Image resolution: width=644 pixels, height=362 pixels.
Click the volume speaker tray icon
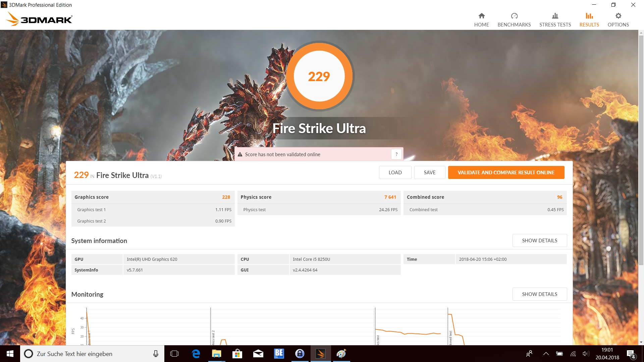586,354
